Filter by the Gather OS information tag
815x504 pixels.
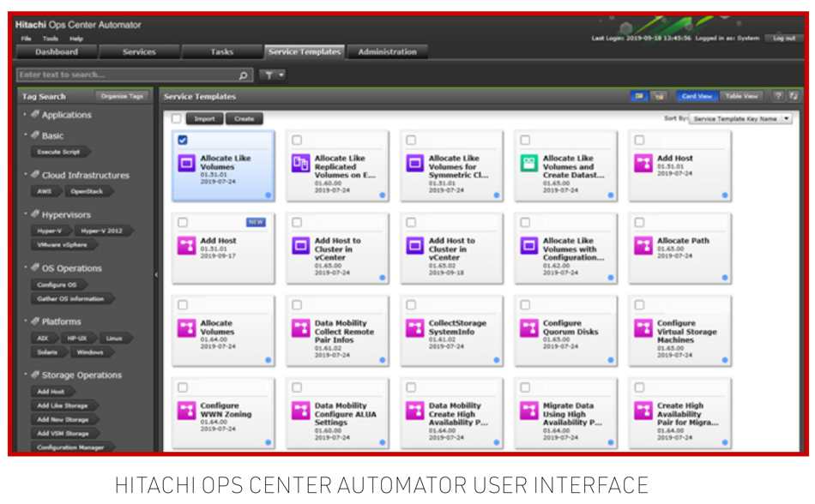pos(70,299)
